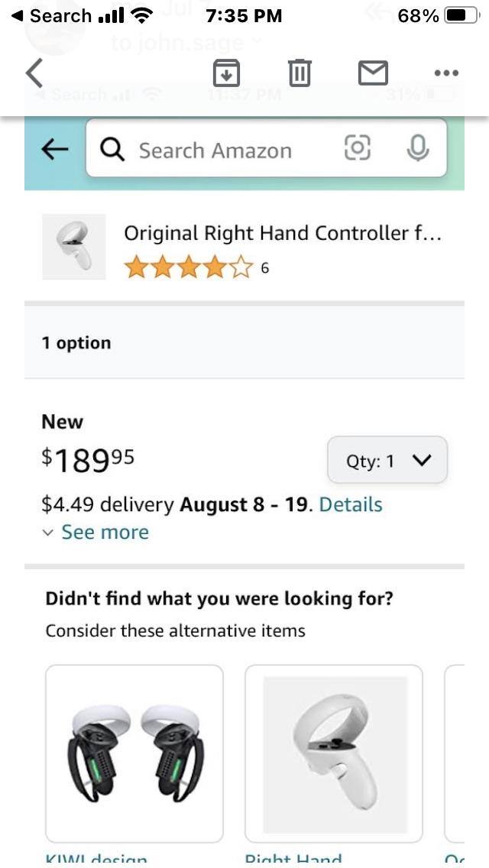The width and height of the screenshot is (489, 868).
Task: Archive the email using the archive icon
Action: (226, 73)
